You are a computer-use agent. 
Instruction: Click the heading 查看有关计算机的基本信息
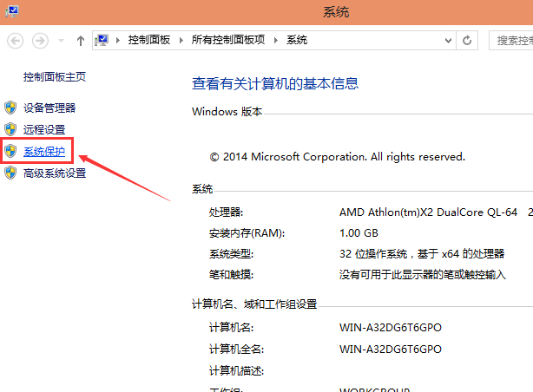[275, 83]
